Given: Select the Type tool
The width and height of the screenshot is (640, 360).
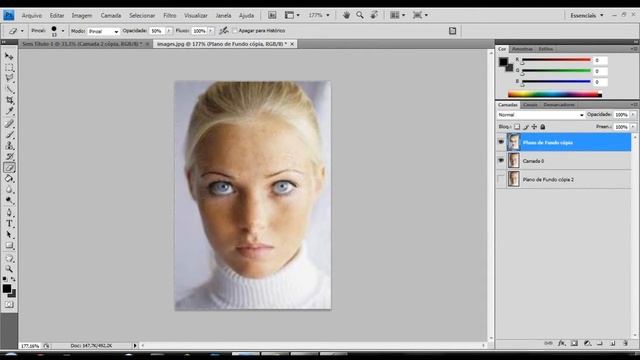Looking at the screenshot, I should [x=9, y=223].
